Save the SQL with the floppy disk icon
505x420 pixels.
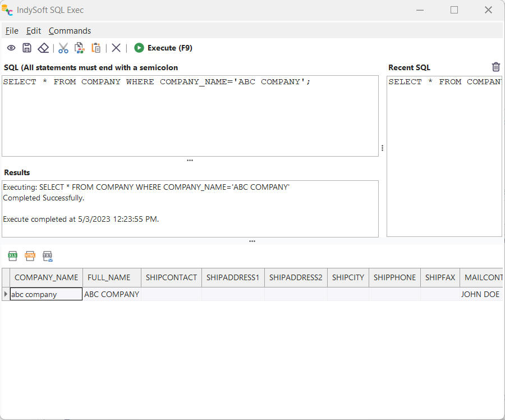pos(27,48)
